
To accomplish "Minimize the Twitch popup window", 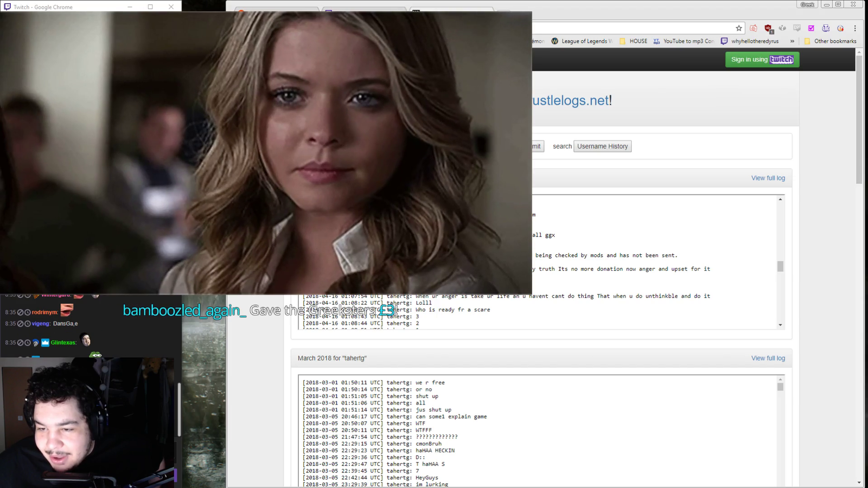I will [130, 7].
